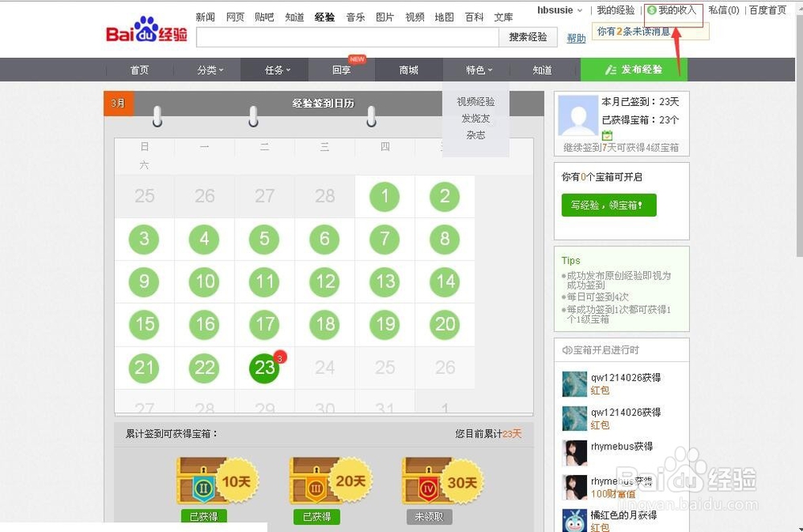Image resolution: width=803 pixels, height=532 pixels.
Task: Expand the 分类 dropdown menu
Action: [210, 70]
